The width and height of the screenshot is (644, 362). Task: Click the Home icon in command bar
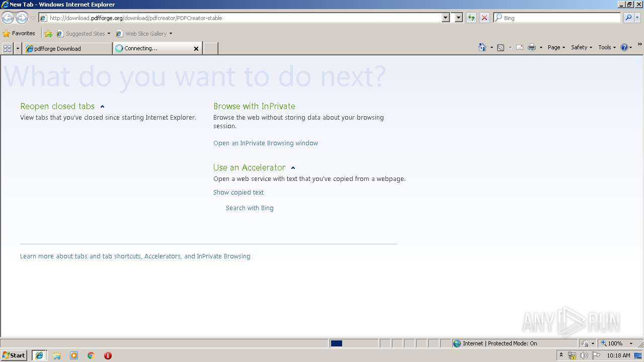point(482,47)
